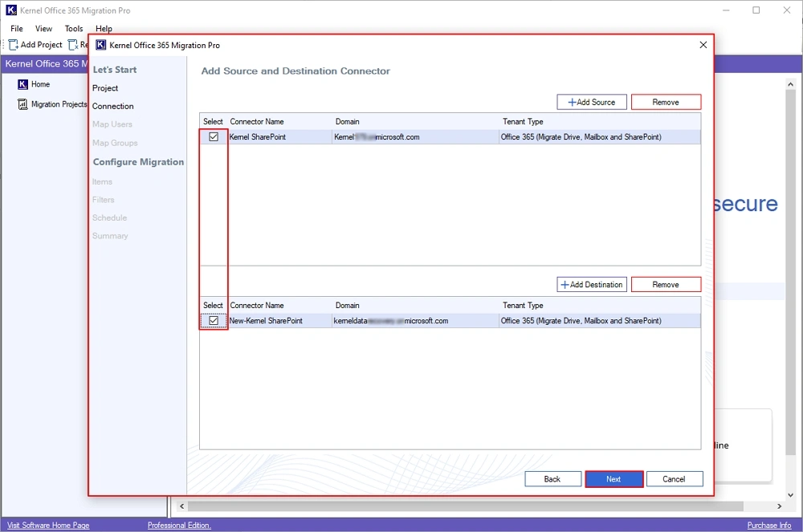Go Back to previous step
The width and height of the screenshot is (803, 532).
(552, 479)
